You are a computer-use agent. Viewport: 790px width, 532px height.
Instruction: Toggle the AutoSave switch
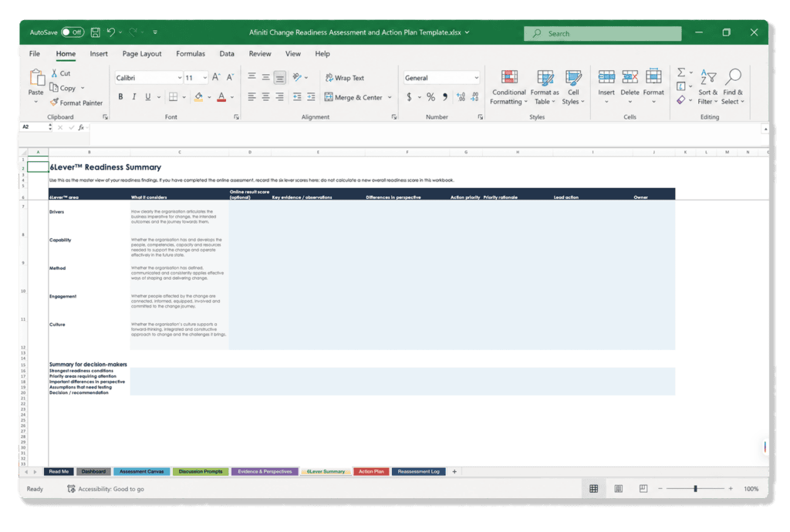pos(73,32)
